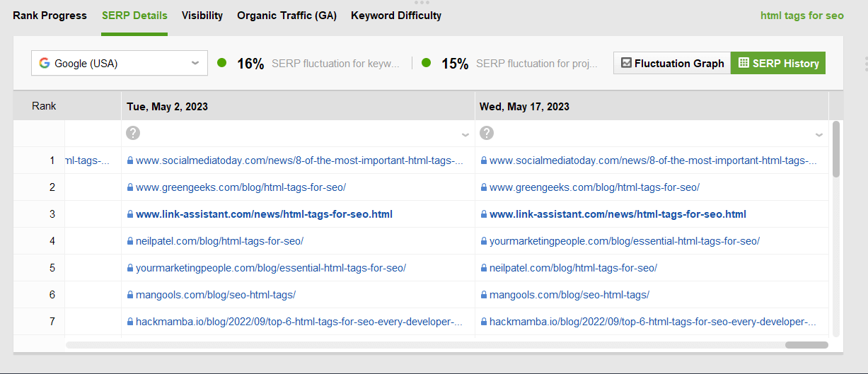Click the Rank column header

[44, 106]
